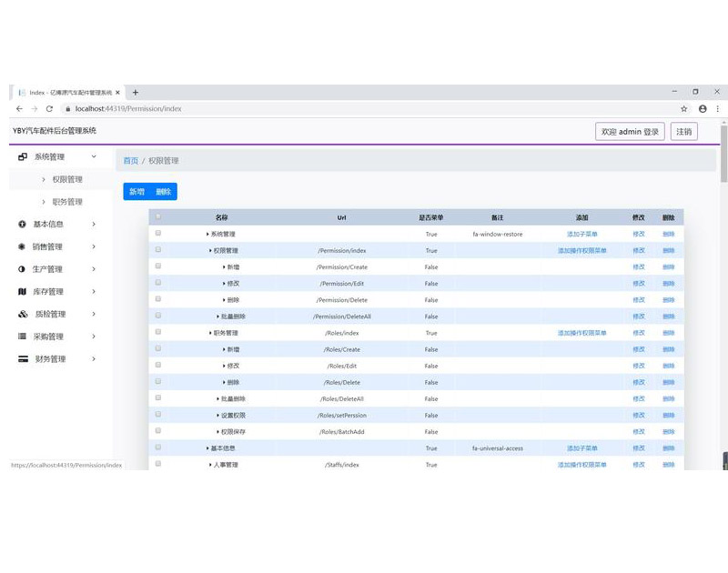Tick the select-all checkbox in the table header

(x=158, y=216)
